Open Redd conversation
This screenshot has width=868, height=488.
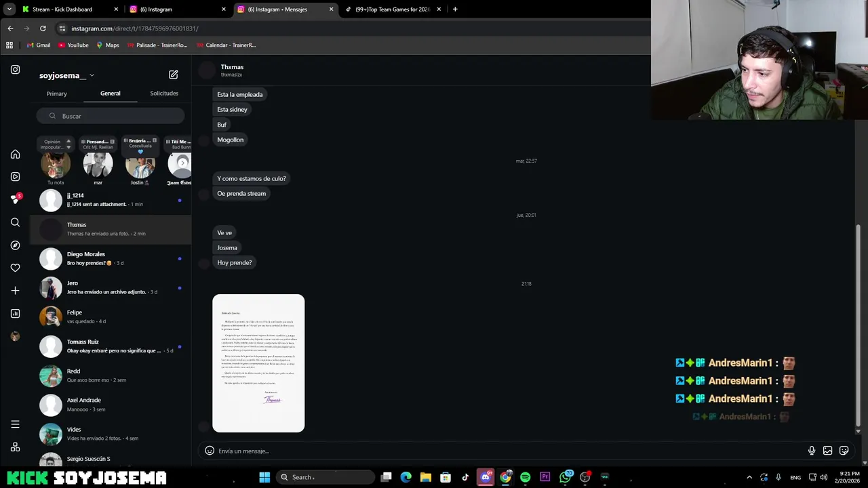pyautogui.click(x=111, y=375)
